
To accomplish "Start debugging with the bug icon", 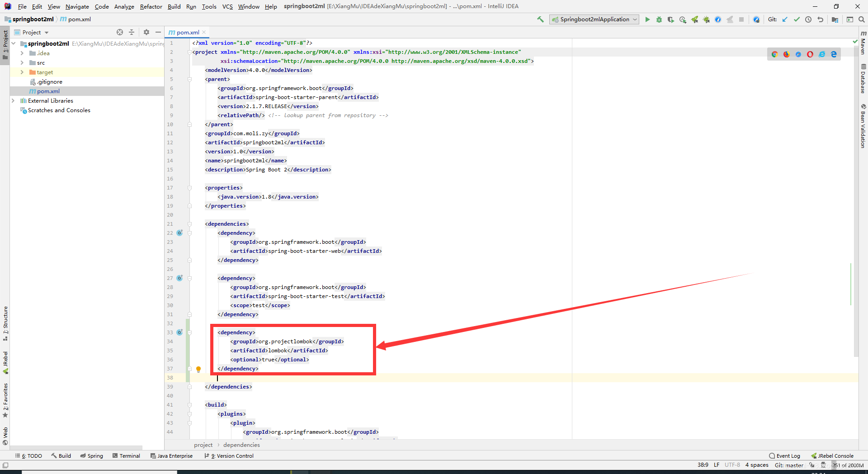I will point(659,19).
